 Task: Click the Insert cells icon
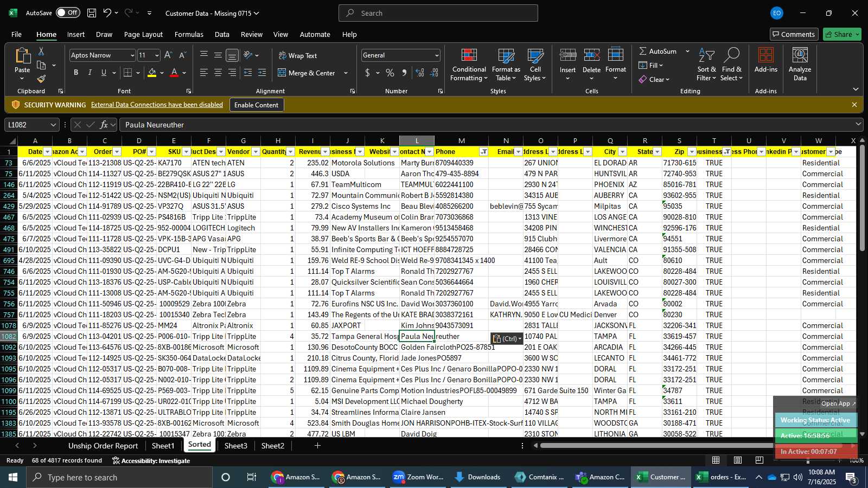(568, 56)
